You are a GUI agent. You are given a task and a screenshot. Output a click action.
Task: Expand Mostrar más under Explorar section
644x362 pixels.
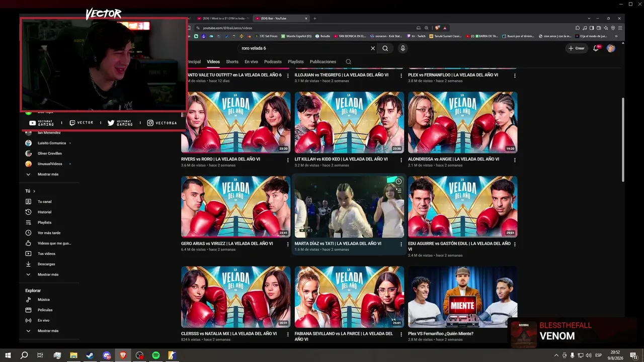point(48,331)
